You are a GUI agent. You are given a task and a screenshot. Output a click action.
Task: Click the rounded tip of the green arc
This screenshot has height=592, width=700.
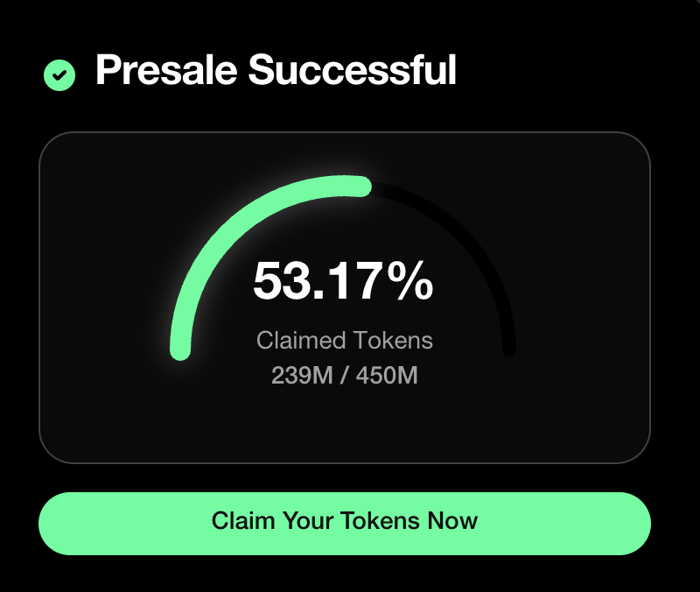361,186
